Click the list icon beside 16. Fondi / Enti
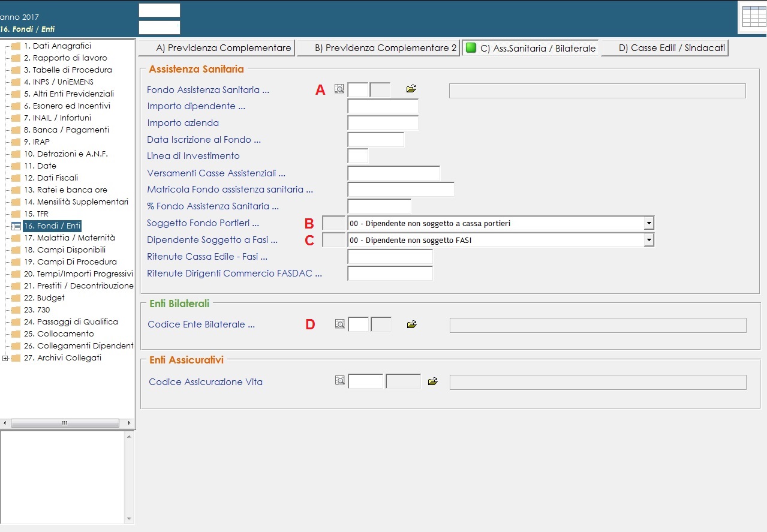This screenshot has height=532, width=767. pyautogui.click(x=16, y=226)
